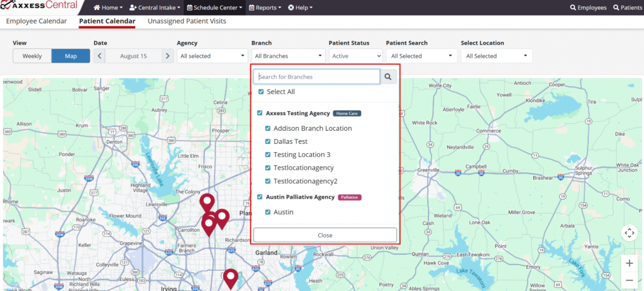Screen dimensions: 644x291
Task: Uncheck the Dallas Test branch
Action: pyautogui.click(x=268, y=141)
